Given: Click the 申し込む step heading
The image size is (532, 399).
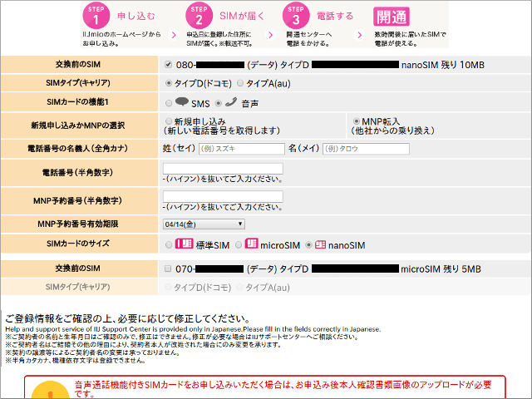Looking at the screenshot, I should [136, 16].
